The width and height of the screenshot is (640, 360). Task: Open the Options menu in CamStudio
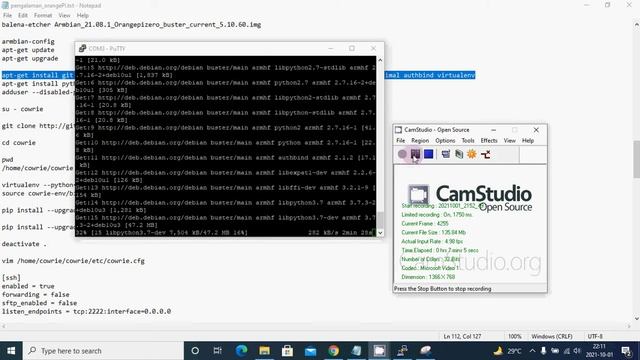coord(445,140)
